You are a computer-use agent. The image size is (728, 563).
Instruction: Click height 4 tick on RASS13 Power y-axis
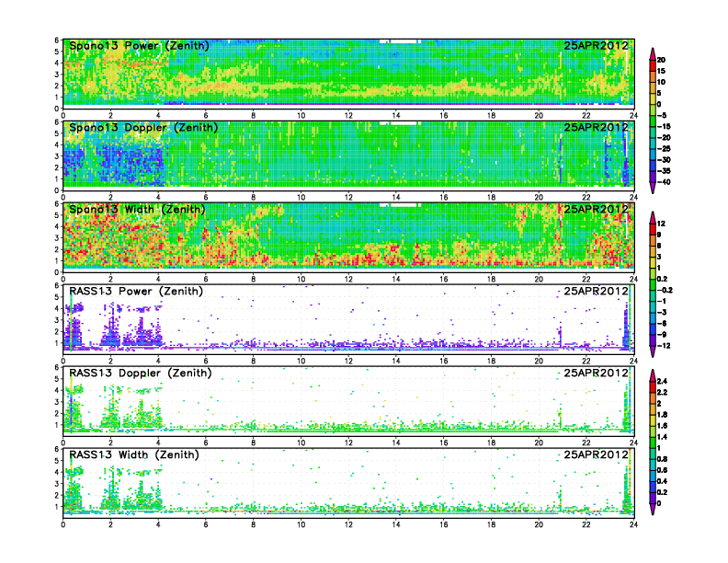[57, 308]
